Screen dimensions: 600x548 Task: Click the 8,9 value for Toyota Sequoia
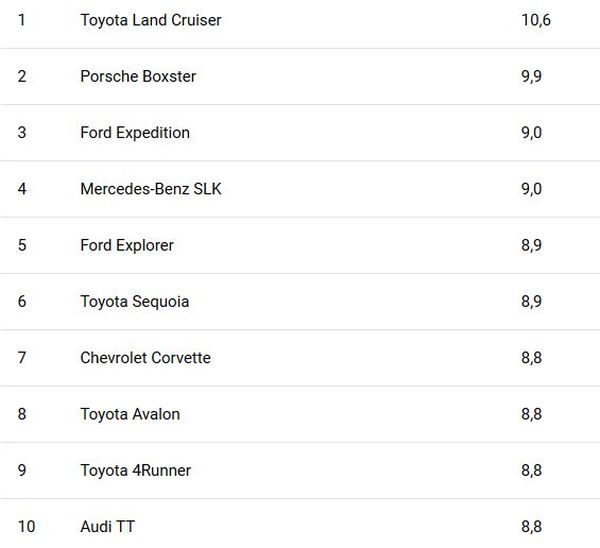coord(532,302)
